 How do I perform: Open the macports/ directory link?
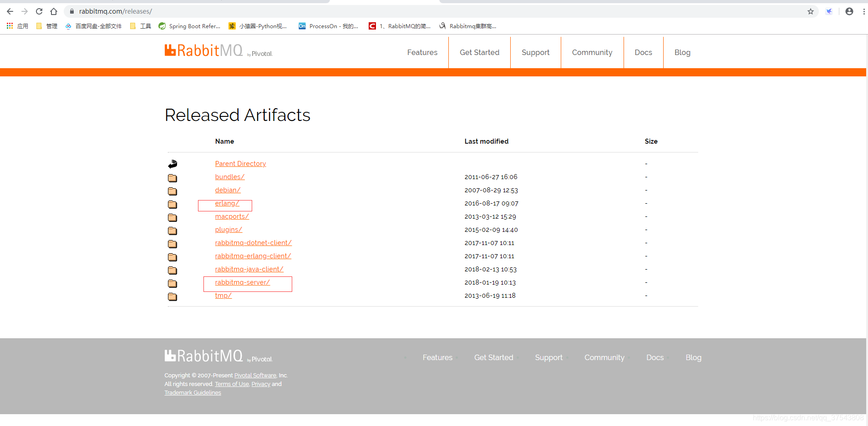pos(232,216)
